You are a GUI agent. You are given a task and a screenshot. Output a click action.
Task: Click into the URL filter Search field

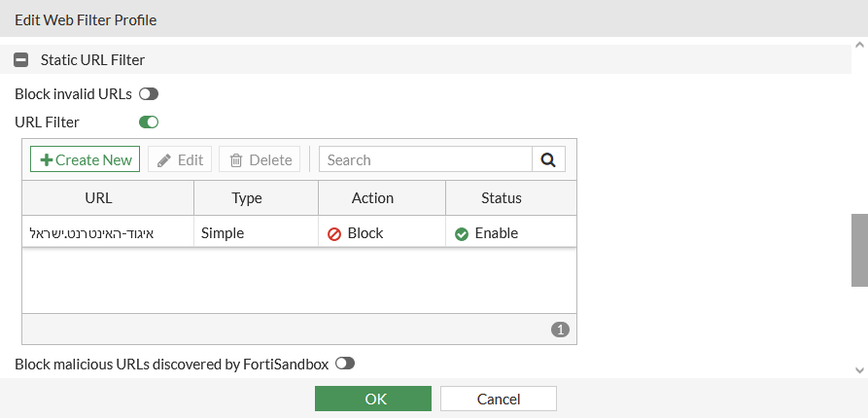pos(426,160)
